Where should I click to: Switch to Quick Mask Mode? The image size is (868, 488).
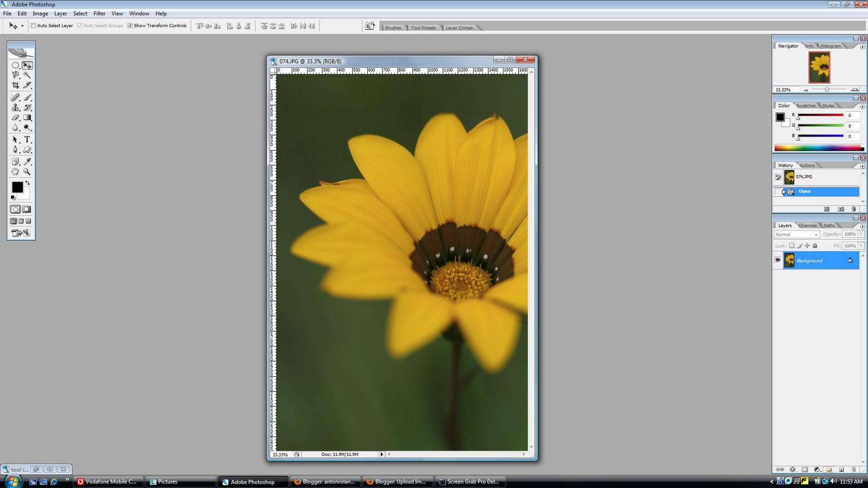click(x=27, y=209)
